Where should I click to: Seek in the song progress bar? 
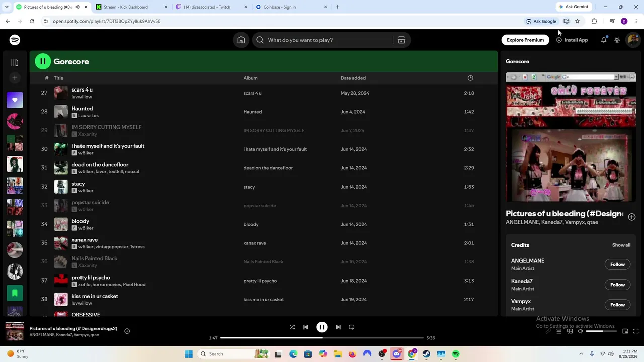[322, 338]
